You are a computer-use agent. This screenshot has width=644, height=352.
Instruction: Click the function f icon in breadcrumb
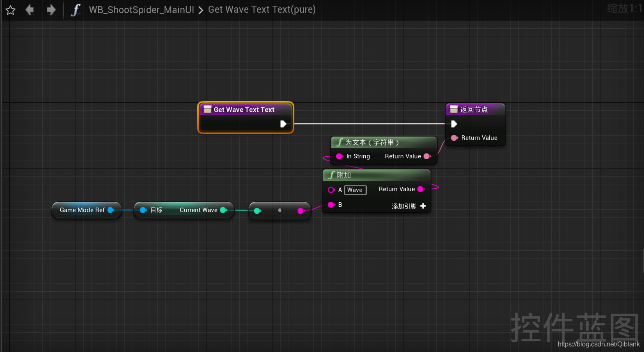[x=76, y=10]
